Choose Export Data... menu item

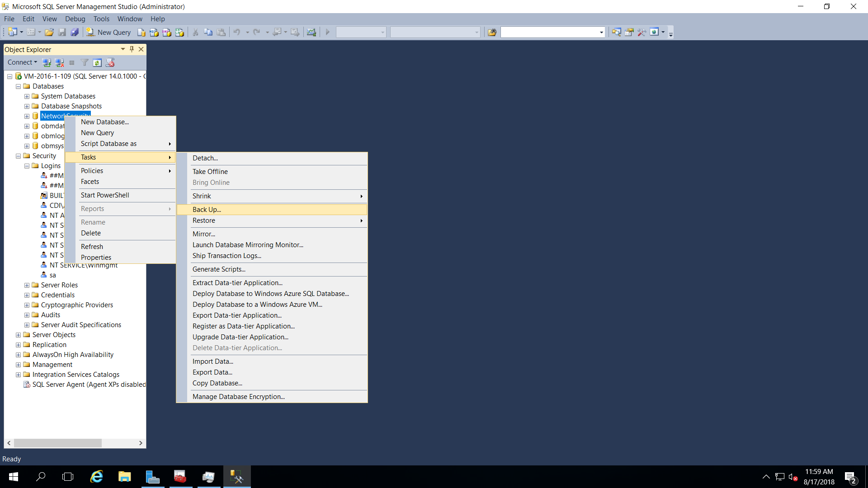[272, 372]
